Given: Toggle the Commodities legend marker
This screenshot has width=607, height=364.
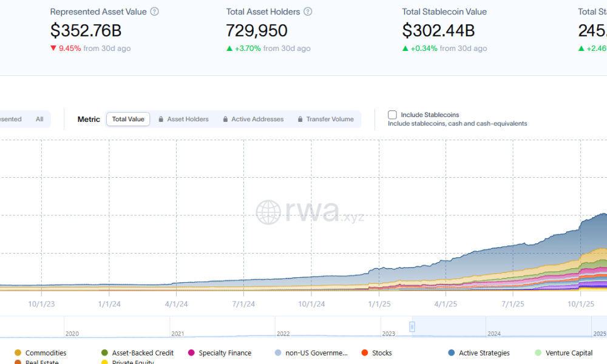Looking at the screenshot, I should point(18,352).
